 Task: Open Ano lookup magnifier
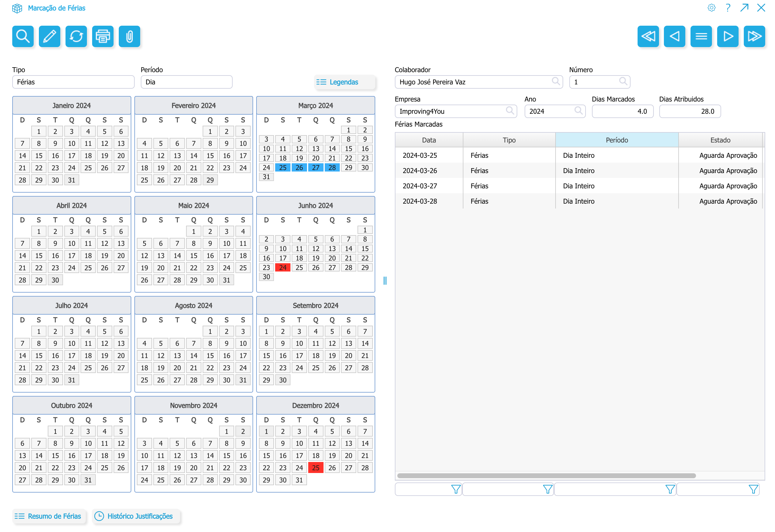(578, 111)
